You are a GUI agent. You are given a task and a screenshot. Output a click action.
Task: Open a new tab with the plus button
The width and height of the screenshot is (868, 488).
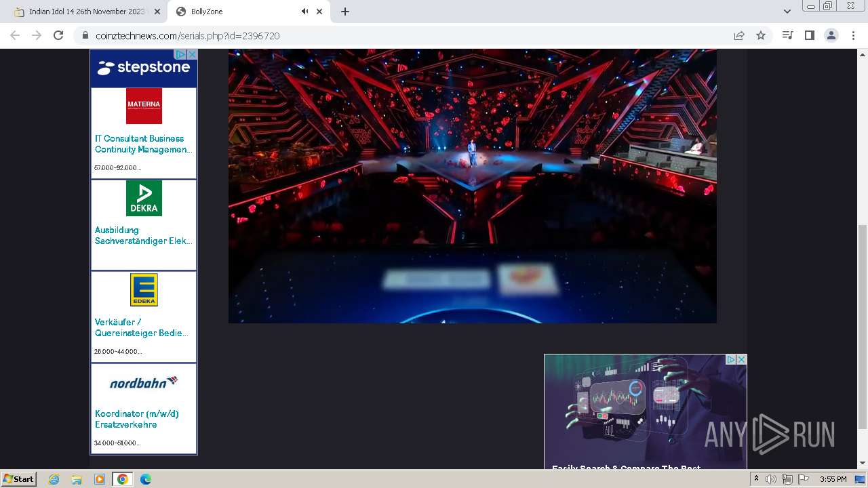(x=344, y=12)
